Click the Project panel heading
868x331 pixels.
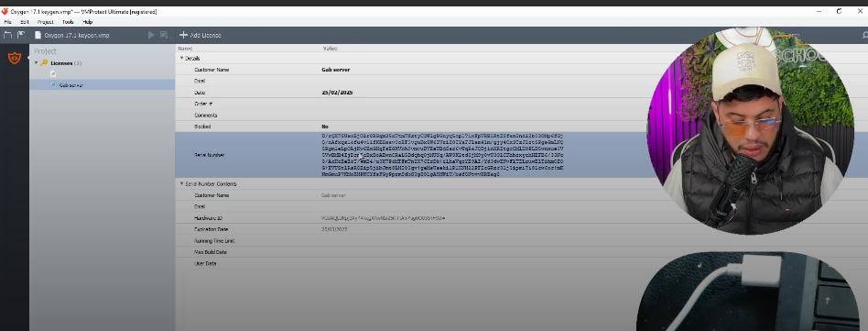click(46, 51)
